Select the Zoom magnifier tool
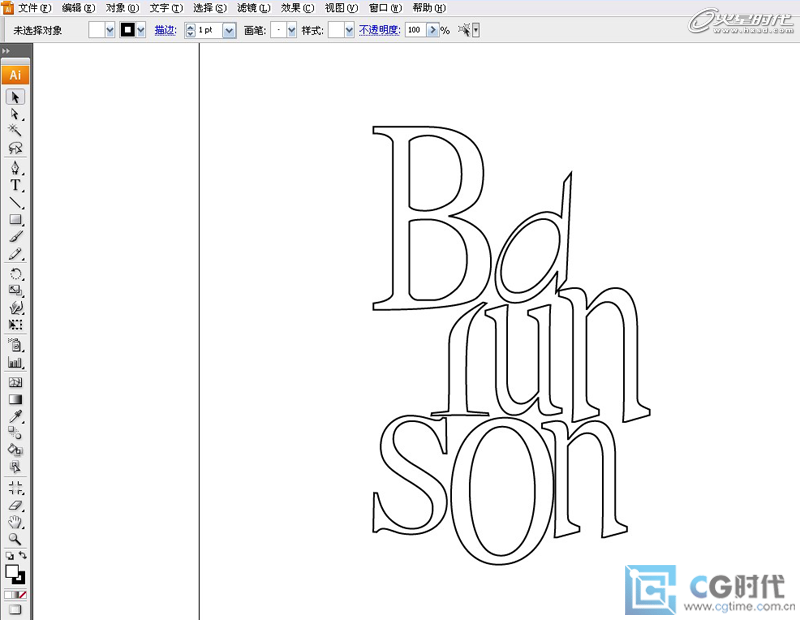 click(x=15, y=539)
